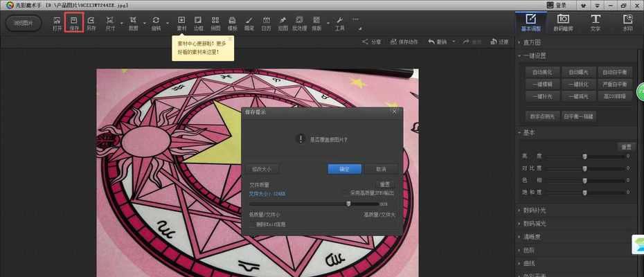The width and height of the screenshot is (644, 277).
Task: Click the 打开 (Open) toolbar icon
Action: coord(57,24)
